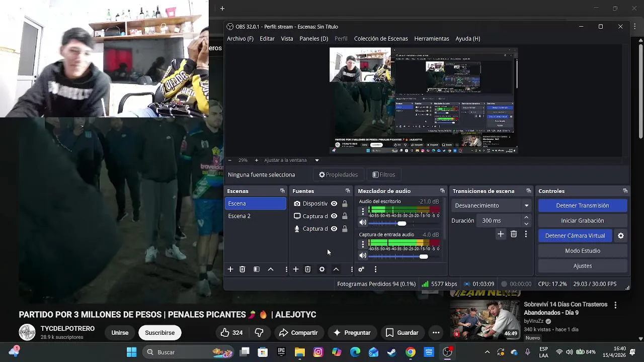Click Iniciar Grabación button
The image size is (644, 362).
pyautogui.click(x=583, y=221)
